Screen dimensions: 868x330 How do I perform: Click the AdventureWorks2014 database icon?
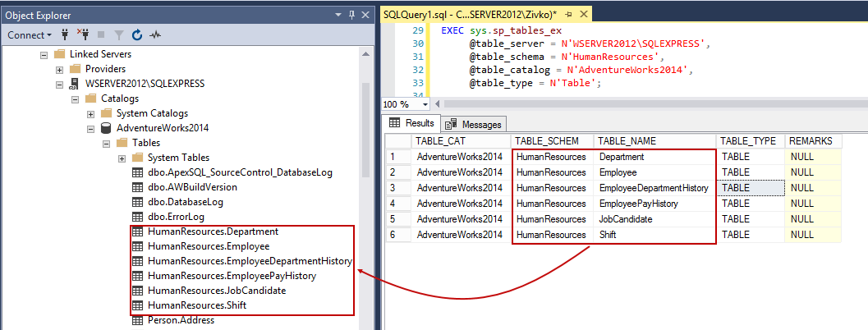click(106, 128)
